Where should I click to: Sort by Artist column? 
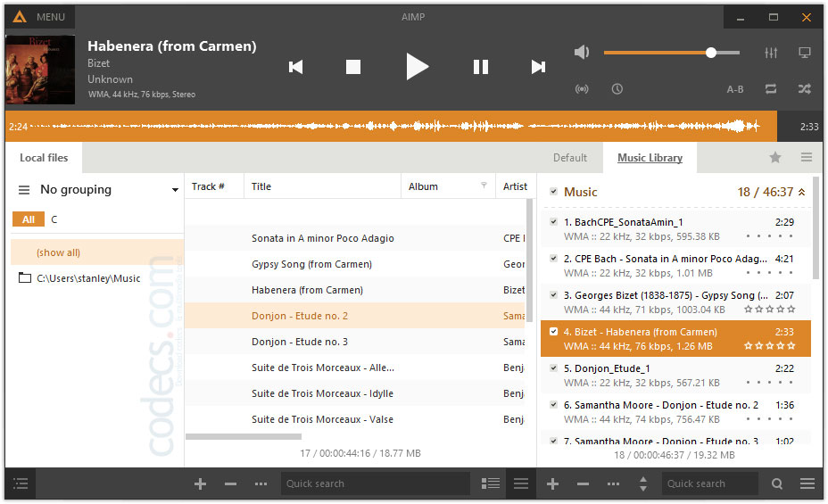(515, 186)
